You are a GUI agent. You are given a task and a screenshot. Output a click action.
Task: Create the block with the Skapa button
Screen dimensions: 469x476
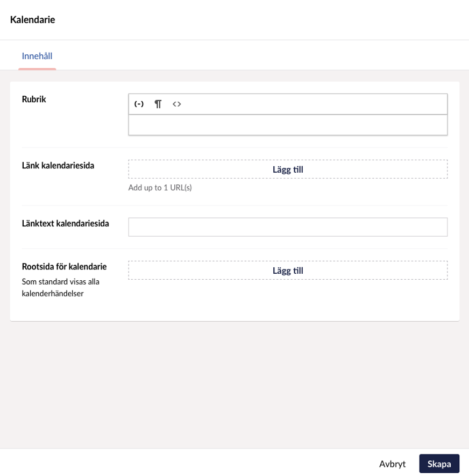439,464
